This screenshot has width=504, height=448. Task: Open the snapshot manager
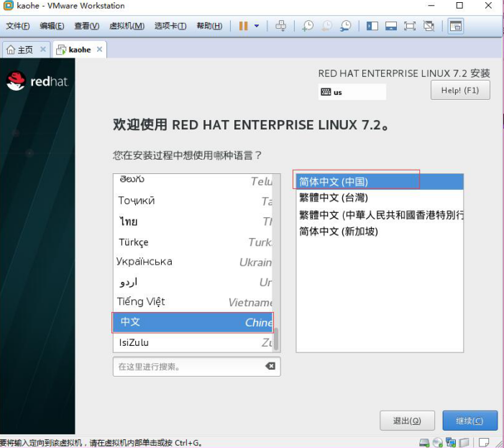[346, 26]
